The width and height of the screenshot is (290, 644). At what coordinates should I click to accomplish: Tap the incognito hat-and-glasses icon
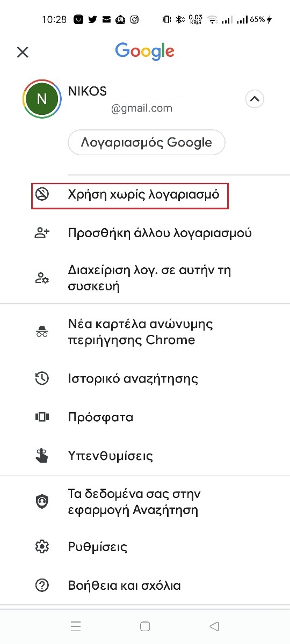pyautogui.click(x=42, y=332)
